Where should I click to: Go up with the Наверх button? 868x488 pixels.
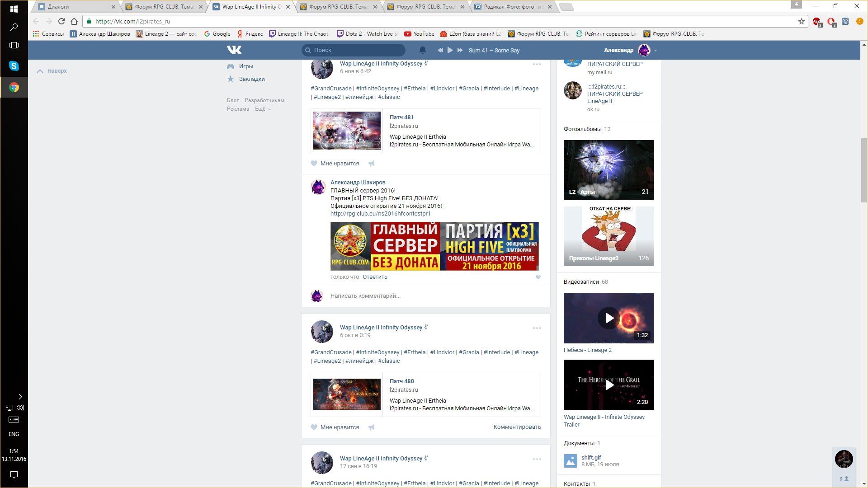(52, 71)
